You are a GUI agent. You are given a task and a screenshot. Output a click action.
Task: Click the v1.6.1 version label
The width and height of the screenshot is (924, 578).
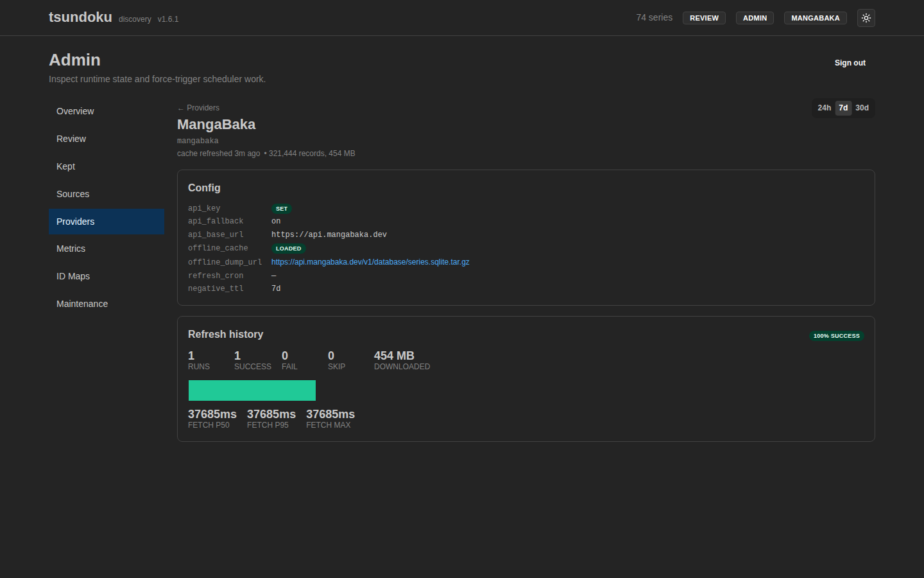[168, 19]
